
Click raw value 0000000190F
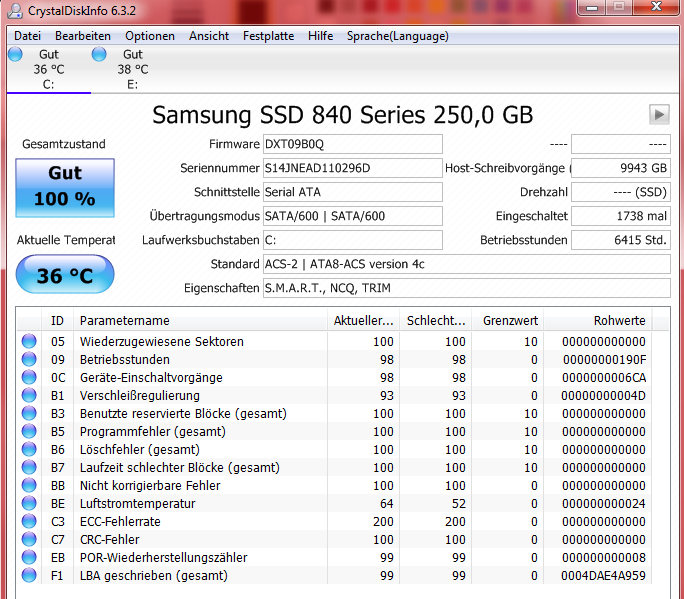pos(605,359)
